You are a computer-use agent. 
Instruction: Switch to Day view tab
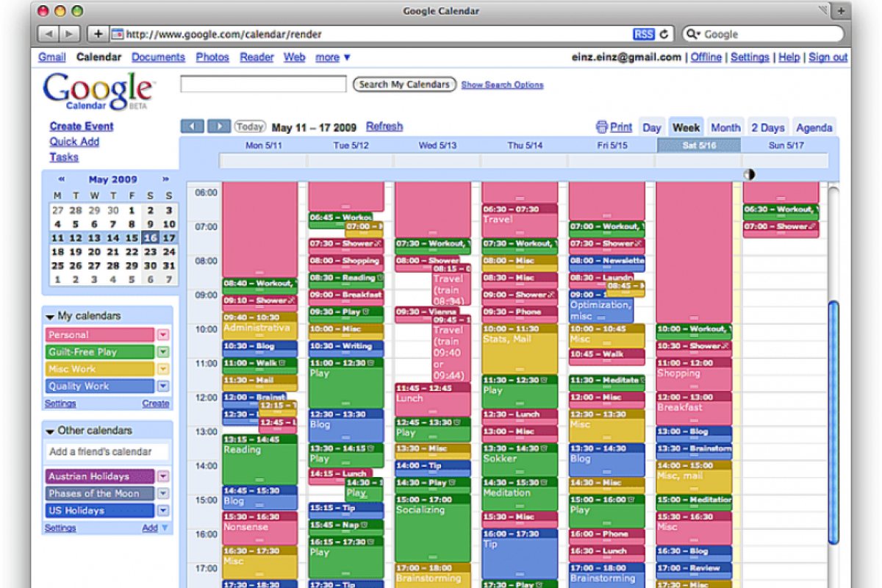click(x=651, y=127)
